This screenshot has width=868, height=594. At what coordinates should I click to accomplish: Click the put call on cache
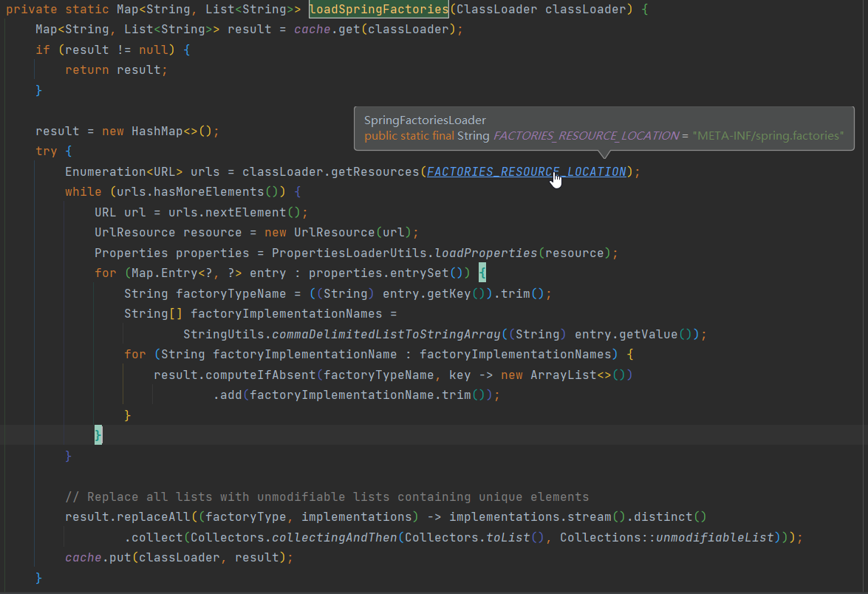coord(120,558)
